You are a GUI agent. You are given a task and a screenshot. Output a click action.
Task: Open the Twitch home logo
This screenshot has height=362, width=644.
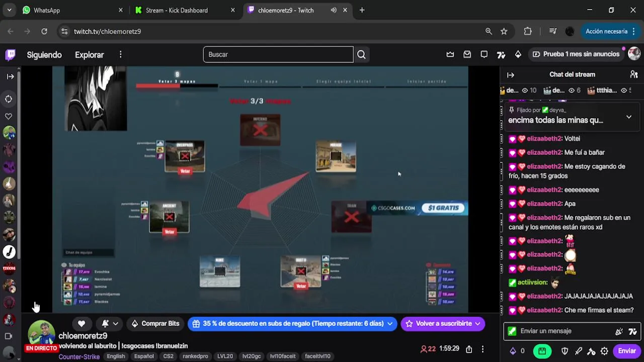pos(11,54)
